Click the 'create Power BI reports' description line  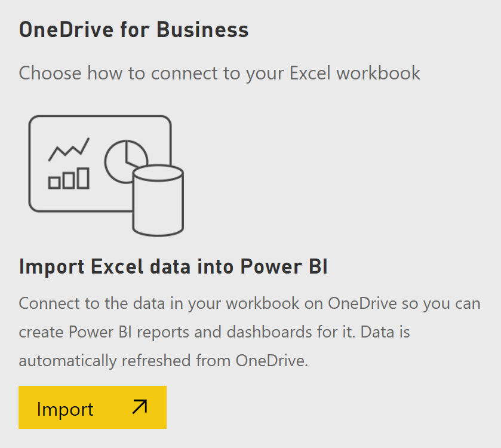pos(214,332)
